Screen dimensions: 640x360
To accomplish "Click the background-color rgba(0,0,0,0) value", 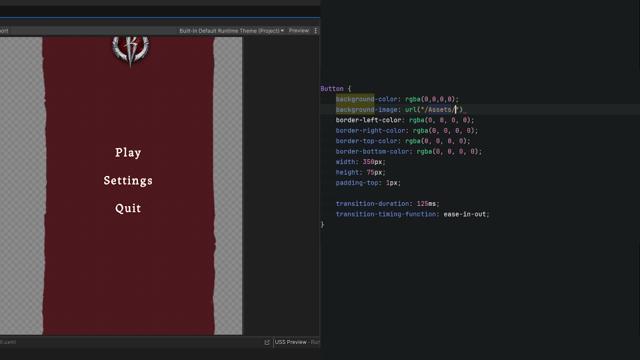I will coord(432,99).
